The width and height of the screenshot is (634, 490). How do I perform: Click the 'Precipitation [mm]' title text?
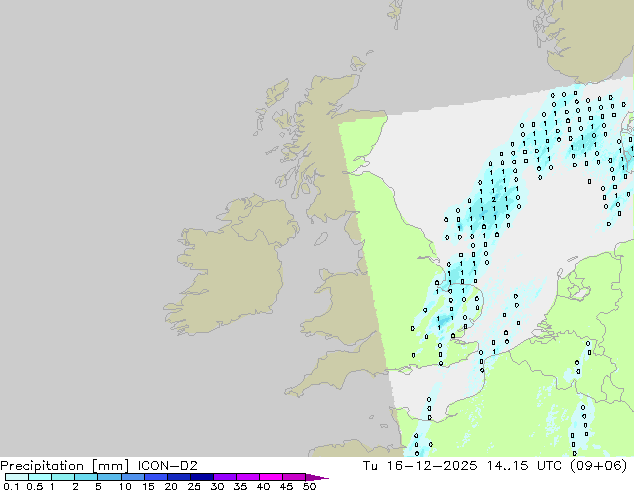pyautogui.click(x=65, y=466)
